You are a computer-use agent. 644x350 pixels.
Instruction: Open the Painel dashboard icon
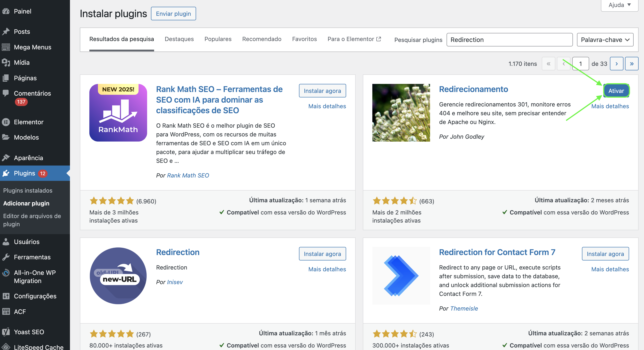pyautogui.click(x=6, y=11)
